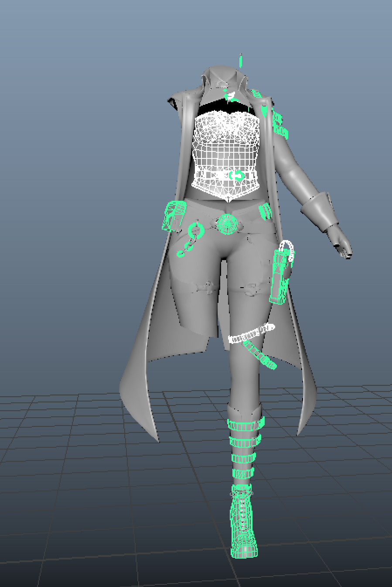This screenshot has width=392, height=587.
Task: Click the green ring hanging from belt
Action: coord(196,230)
